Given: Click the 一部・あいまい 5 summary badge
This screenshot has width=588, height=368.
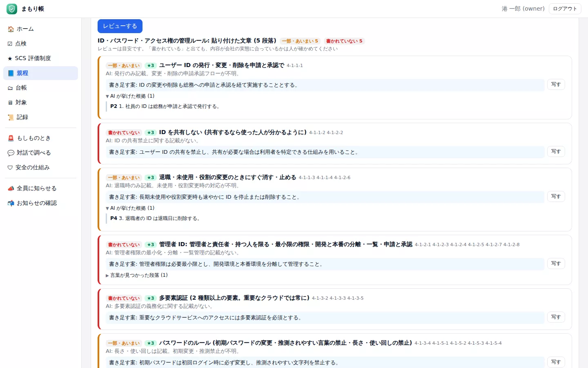Looking at the screenshot, I should click(x=300, y=41).
